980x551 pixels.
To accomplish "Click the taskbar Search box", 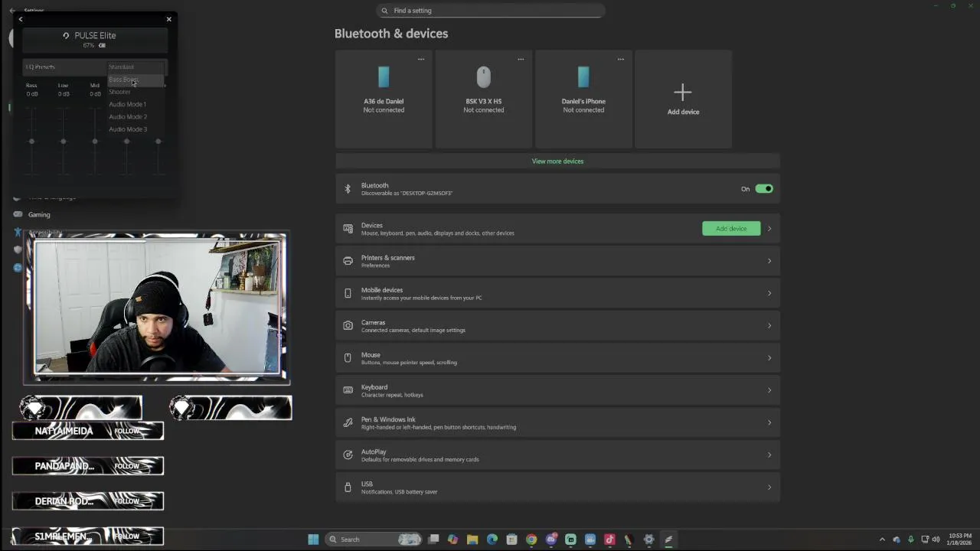I will [374, 540].
